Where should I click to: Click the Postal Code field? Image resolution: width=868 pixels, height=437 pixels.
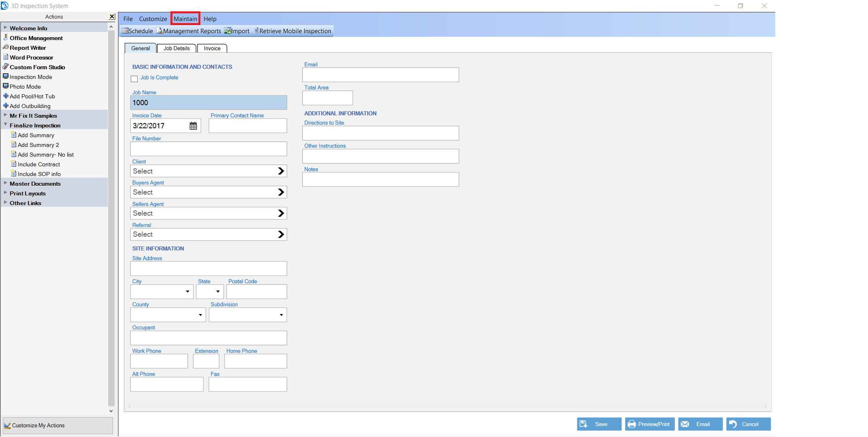tap(257, 292)
